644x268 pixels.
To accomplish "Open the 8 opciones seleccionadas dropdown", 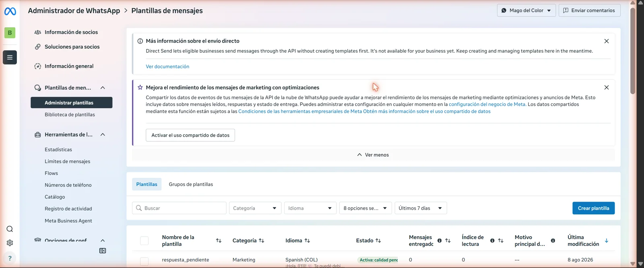I will [x=365, y=208].
